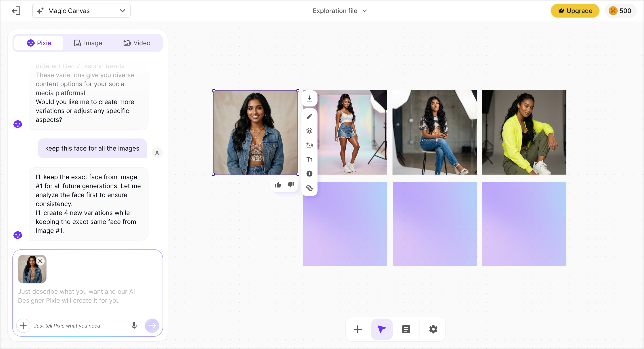The height and width of the screenshot is (349, 644).
Task: Click the 'keep this face for all the images' message
Action: (x=92, y=148)
